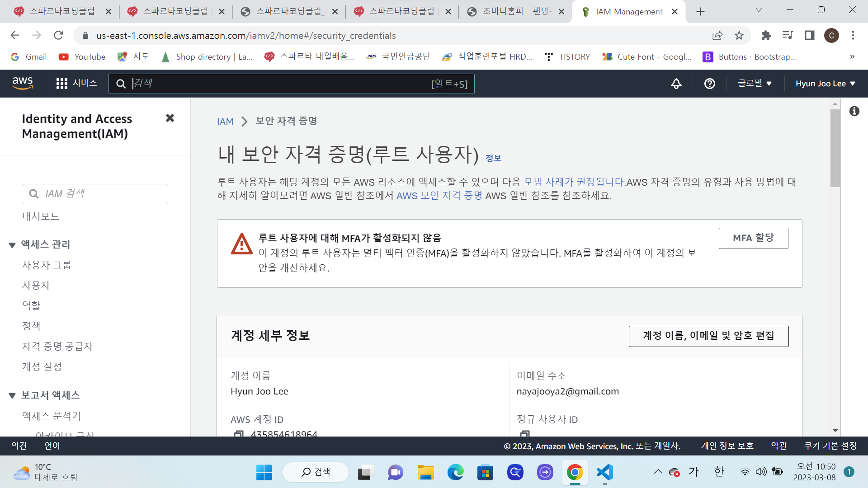Switch to the 초미니홈피 tab

[515, 12]
